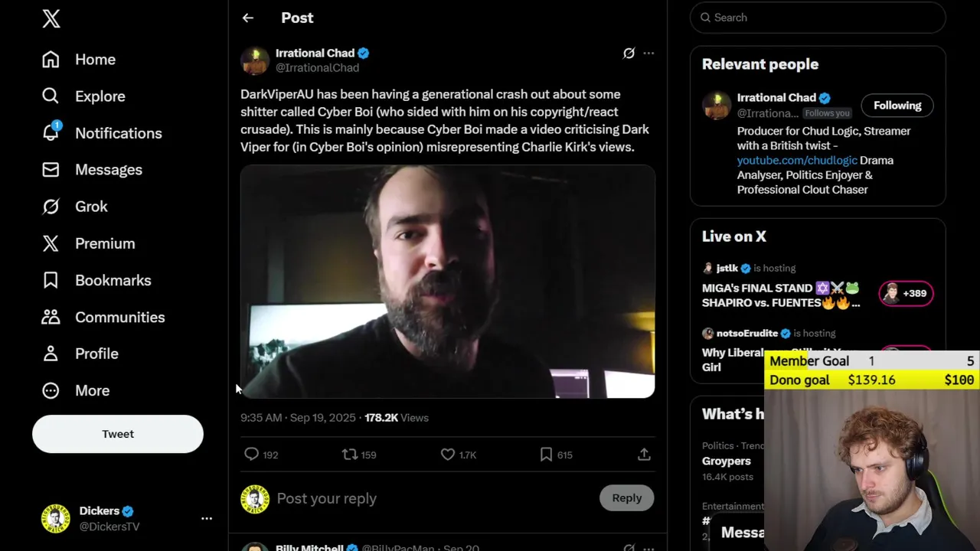Expand the More menu in the sidebar

pos(51,390)
